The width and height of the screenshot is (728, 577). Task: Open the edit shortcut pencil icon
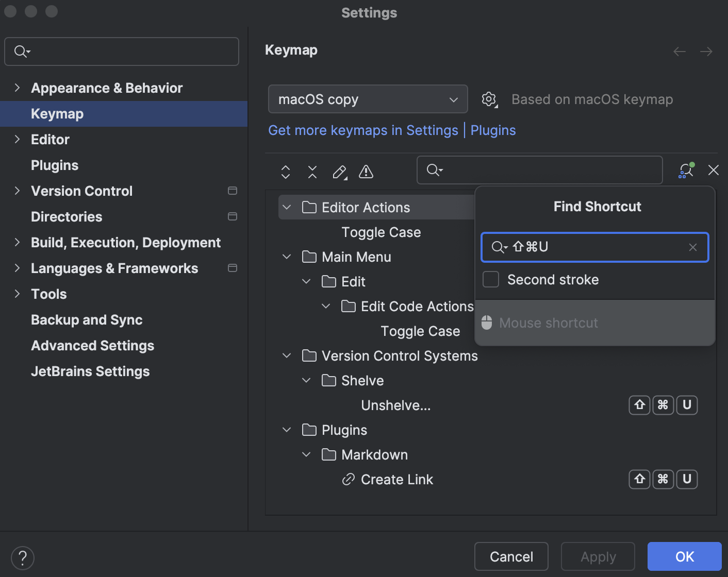tap(339, 172)
